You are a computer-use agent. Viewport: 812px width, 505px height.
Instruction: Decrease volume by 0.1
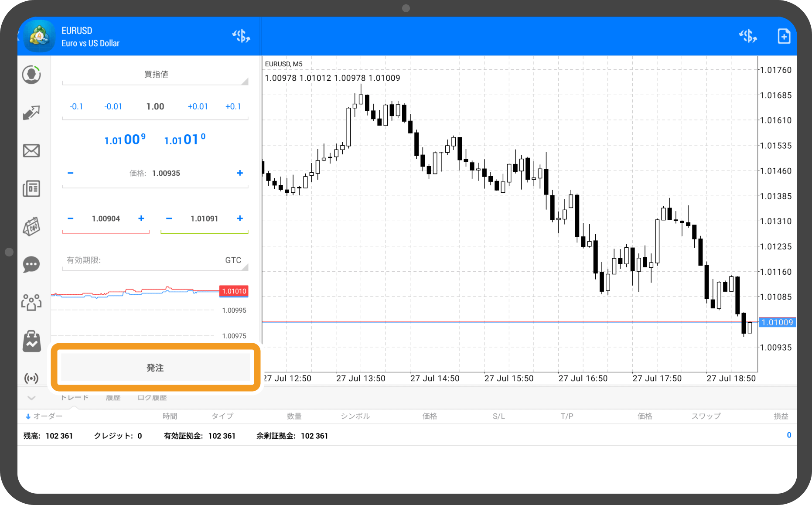point(76,106)
